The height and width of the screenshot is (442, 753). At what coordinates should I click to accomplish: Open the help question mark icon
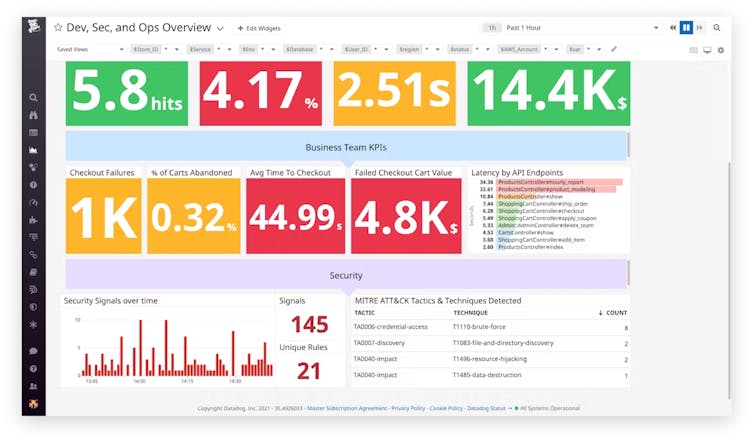(33, 368)
